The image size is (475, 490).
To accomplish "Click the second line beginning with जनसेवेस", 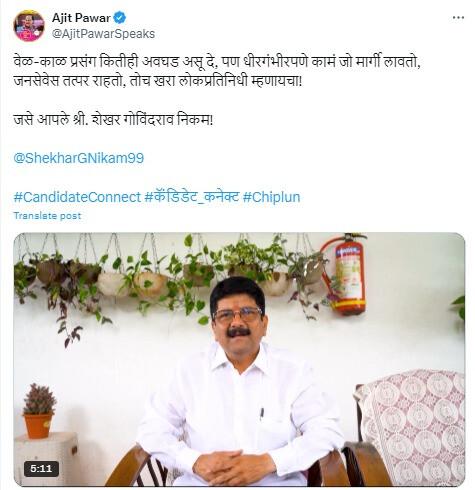I will 158,81.
